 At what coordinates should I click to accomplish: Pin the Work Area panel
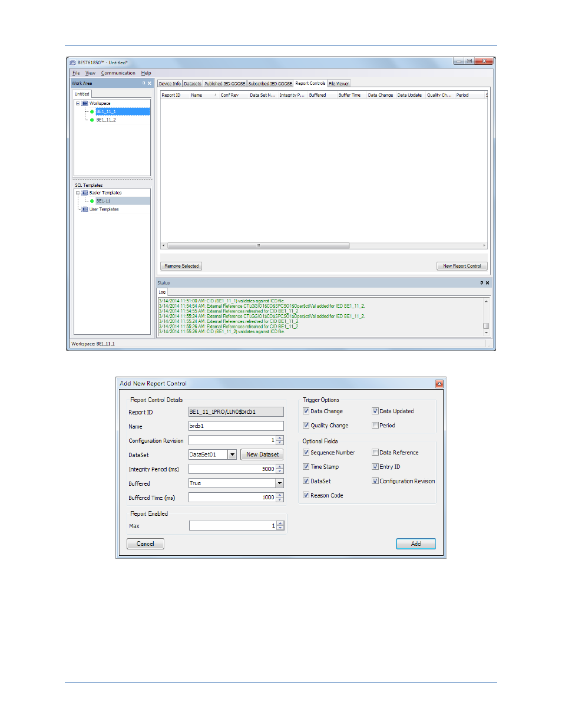click(x=144, y=83)
